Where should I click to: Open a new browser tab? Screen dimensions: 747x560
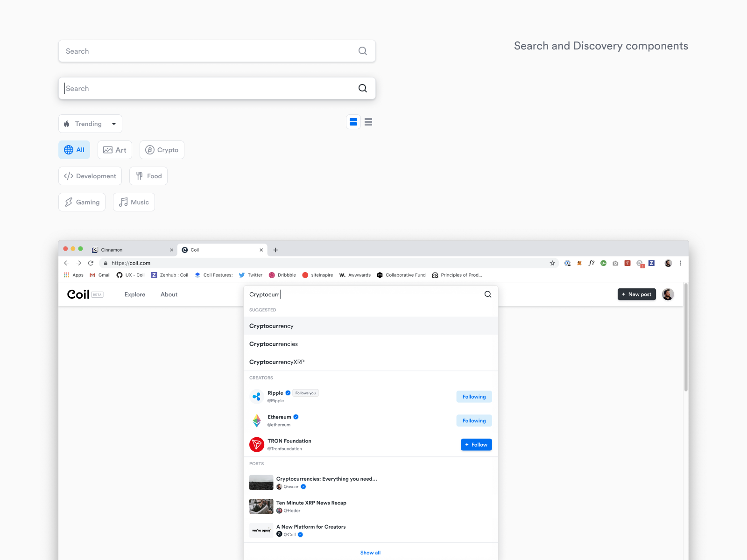point(275,250)
